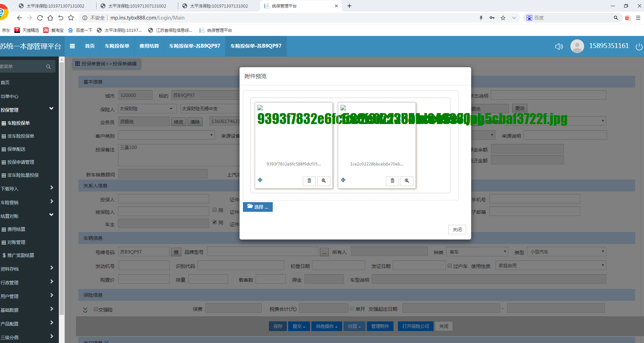The width and height of the screenshot is (644, 343).
Task: Select the 统保管理平台 browser tab
Action: pos(301,6)
